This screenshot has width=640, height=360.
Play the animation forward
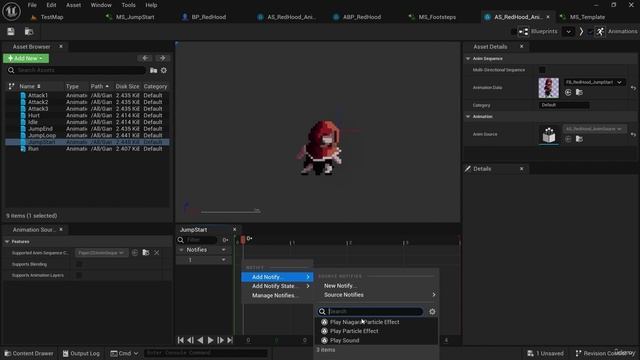[210, 340]
